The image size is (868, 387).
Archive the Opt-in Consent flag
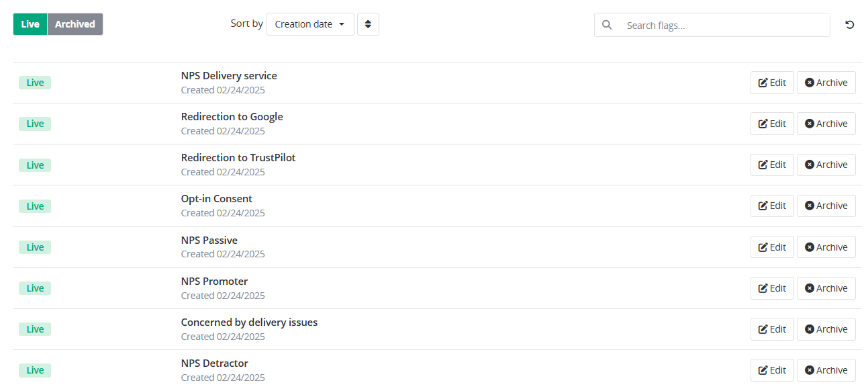click(x=826, y=206)
